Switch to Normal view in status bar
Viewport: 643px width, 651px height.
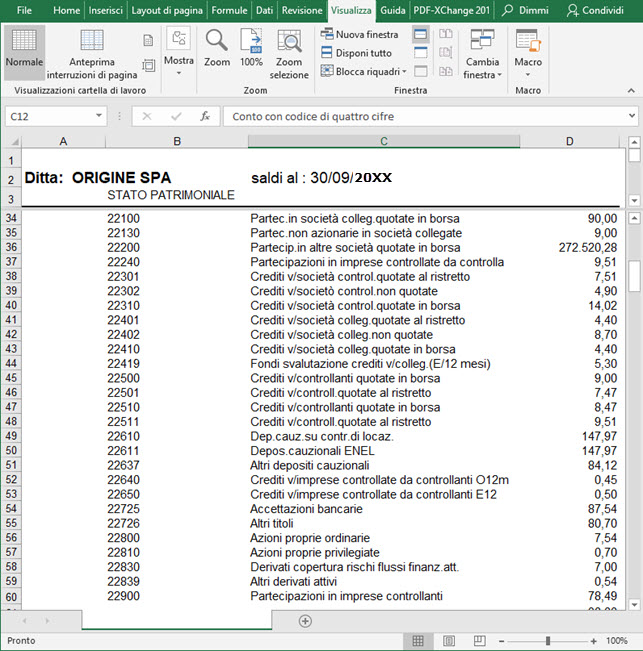pyautogui.click(x=418, y=641)
